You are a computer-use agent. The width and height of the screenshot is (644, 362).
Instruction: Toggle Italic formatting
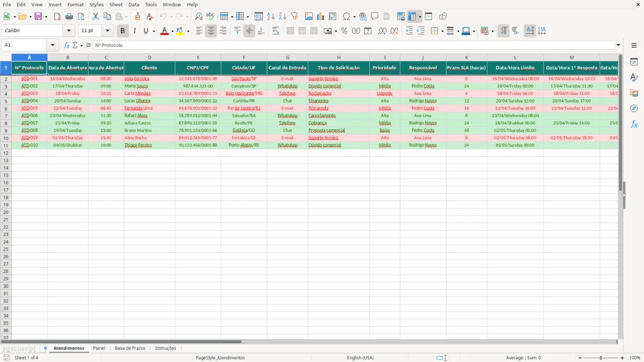coord(135,31)
